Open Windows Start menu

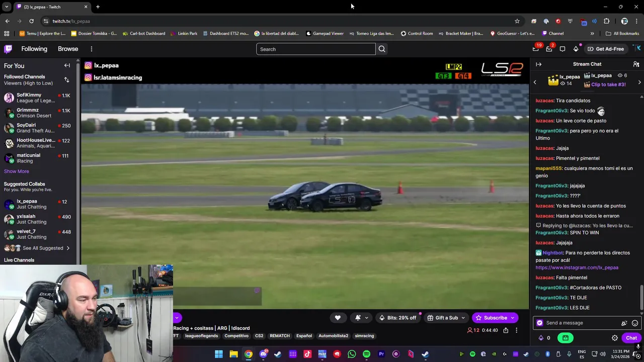click(219, 354)
